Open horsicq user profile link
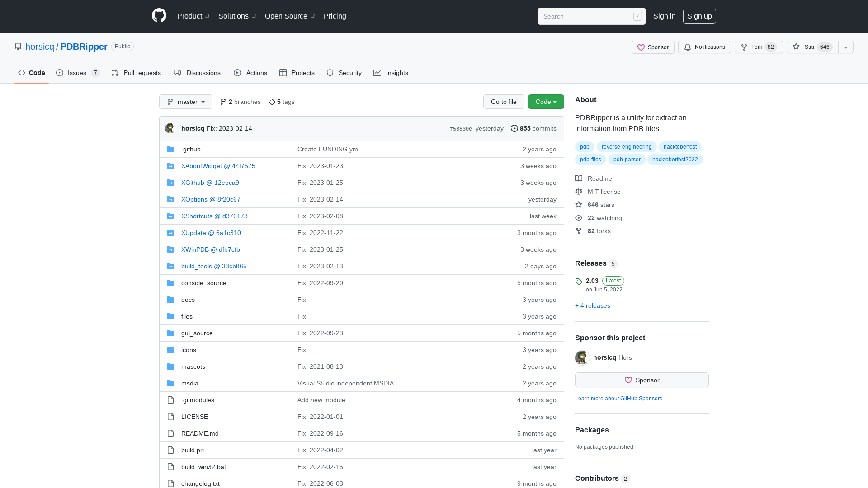Image resolution: width=868 pixels, height=488 pixels. click(40, 47)
